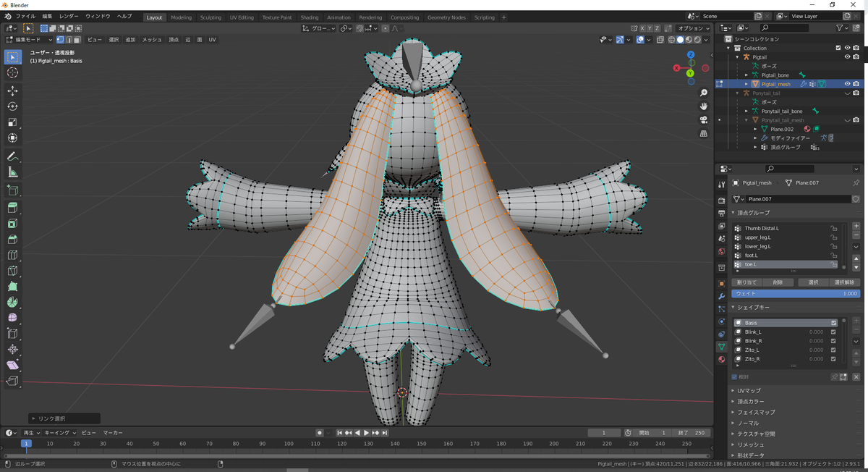Click the vertex group Select button
The width and height of the screenshot is (868, 472).
[x=813, y=282]
